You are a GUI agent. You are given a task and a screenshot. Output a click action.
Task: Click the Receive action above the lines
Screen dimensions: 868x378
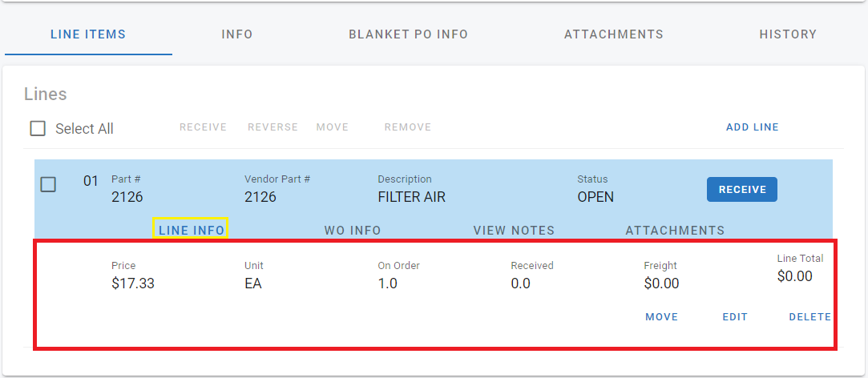tap(203, 127)
